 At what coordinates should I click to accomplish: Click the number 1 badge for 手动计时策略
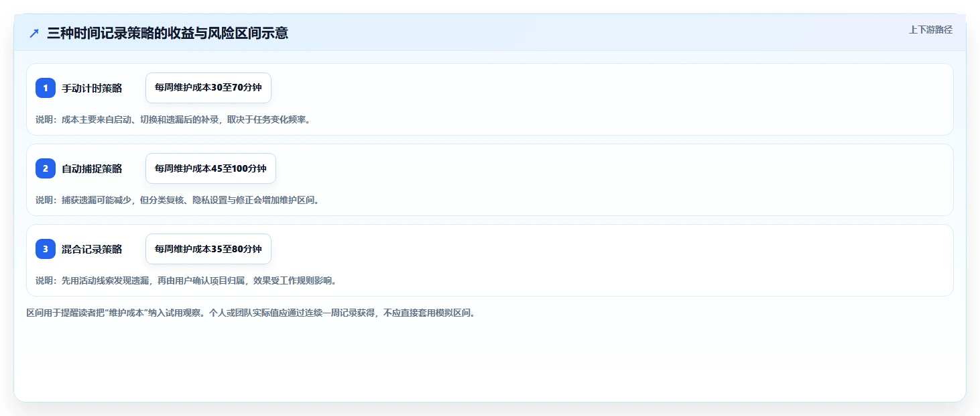46,88
